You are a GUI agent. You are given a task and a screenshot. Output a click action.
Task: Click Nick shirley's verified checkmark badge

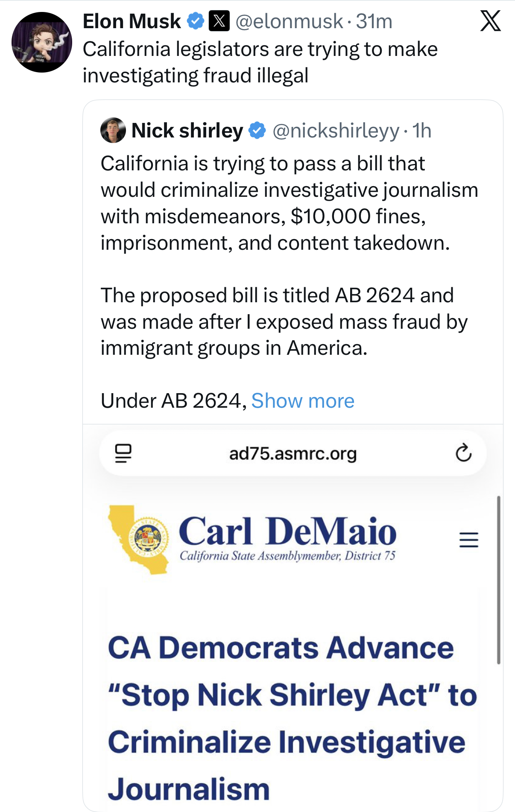257,131
